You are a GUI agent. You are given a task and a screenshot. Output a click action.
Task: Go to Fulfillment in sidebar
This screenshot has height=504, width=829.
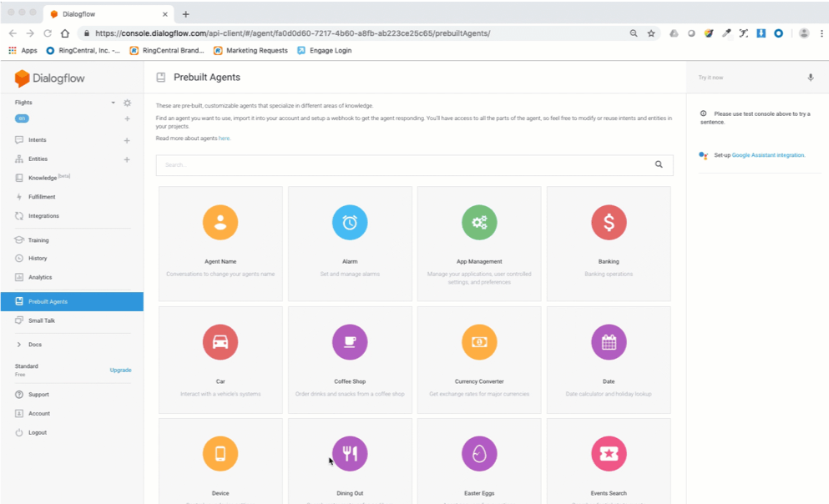(x=42, y=197)
